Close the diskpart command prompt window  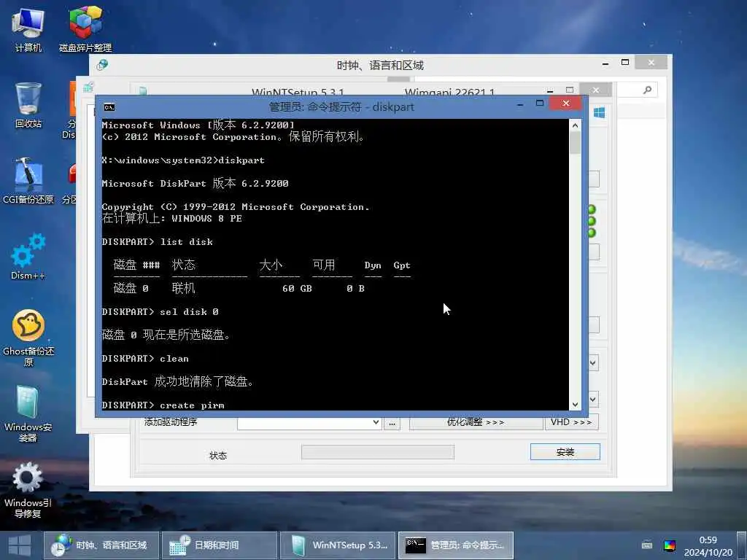566,104
